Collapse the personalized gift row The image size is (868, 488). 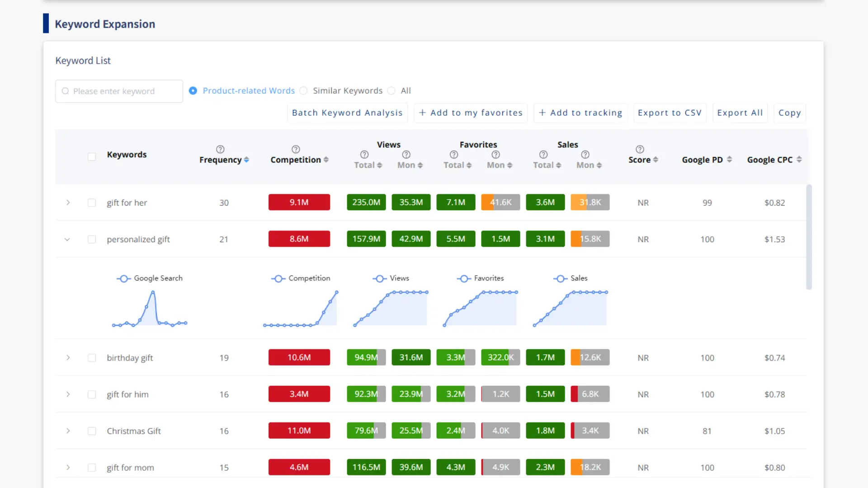point(67,239)
